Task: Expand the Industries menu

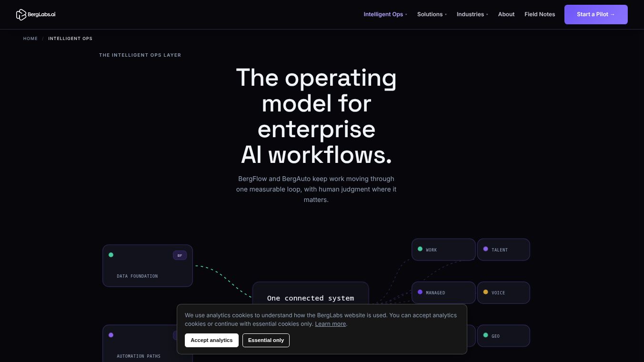Action: (473, 14)
